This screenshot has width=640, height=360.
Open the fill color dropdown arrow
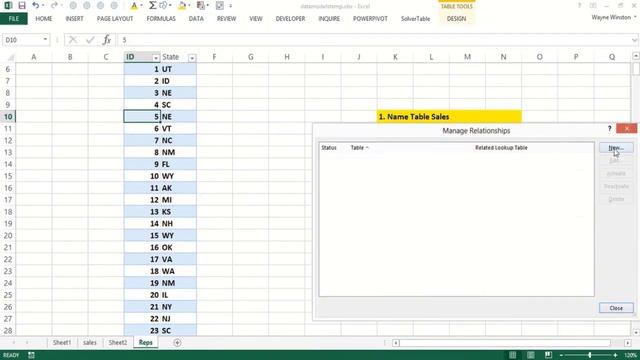point(189,6)
